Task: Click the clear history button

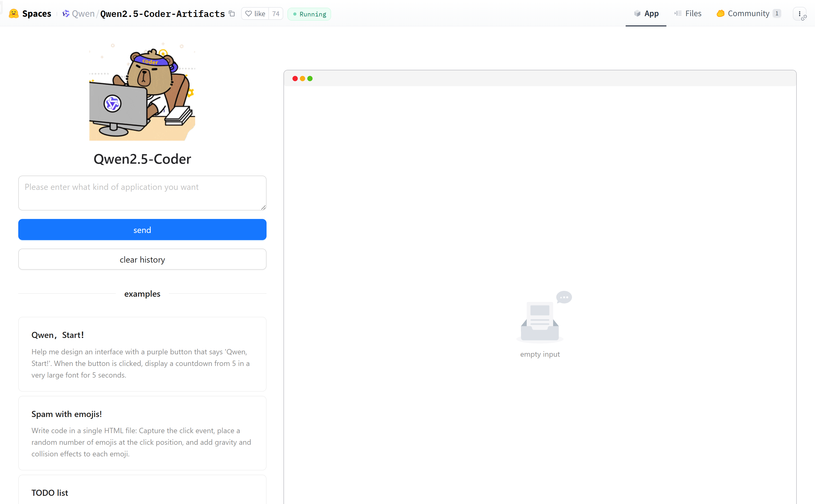Action: [142, 259]
